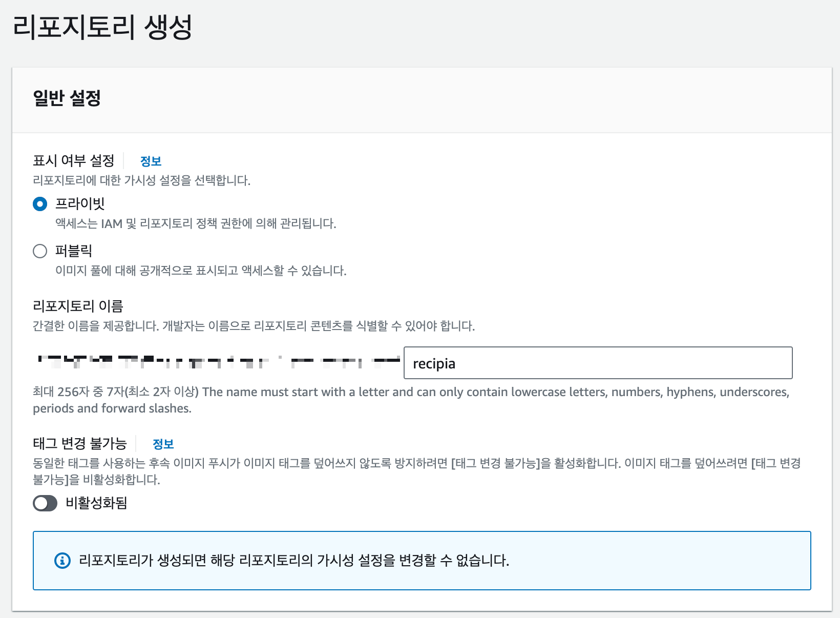Open 정보 link beside 표시 여부 설정

pyautogui.click(x=151, y=160)
